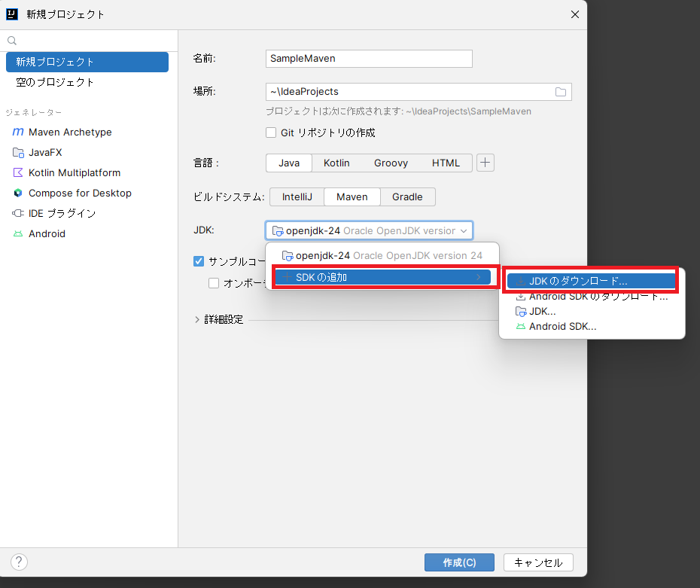The image size is (700, 588).
Task: Choose SDK の追加 menu item
Action: 383,277
